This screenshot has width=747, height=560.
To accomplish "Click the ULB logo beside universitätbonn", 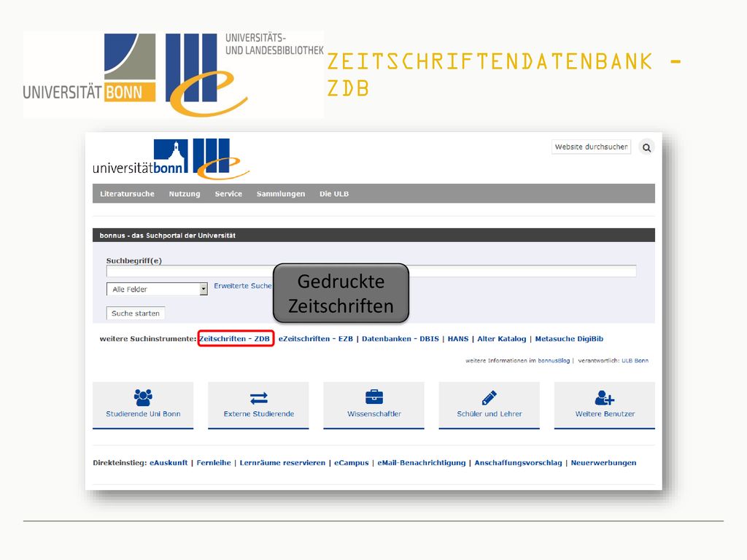I will (221, 159).
